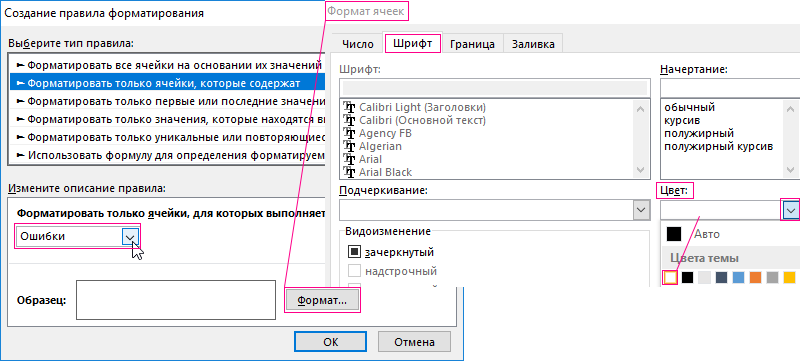Screen dimensions: 800x361
Task: Click the Формат... button
Action: [322, 300]
